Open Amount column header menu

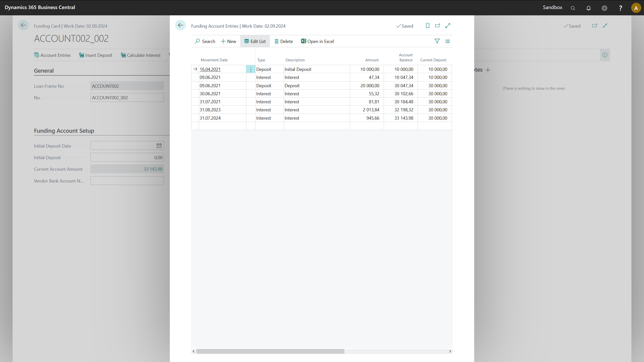coord(372,60)
